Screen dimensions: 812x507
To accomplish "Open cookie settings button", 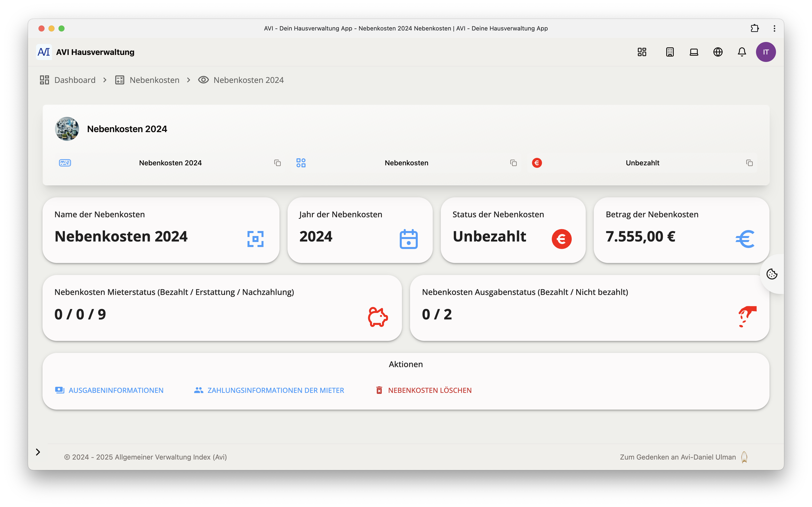I will [x=772, y=274].
